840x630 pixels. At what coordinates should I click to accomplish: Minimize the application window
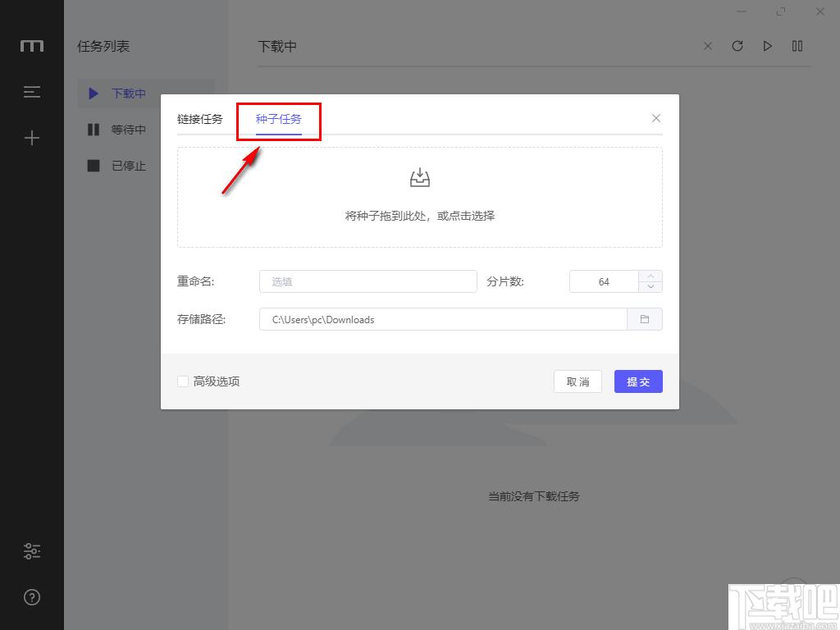click(x=742, y=11)
